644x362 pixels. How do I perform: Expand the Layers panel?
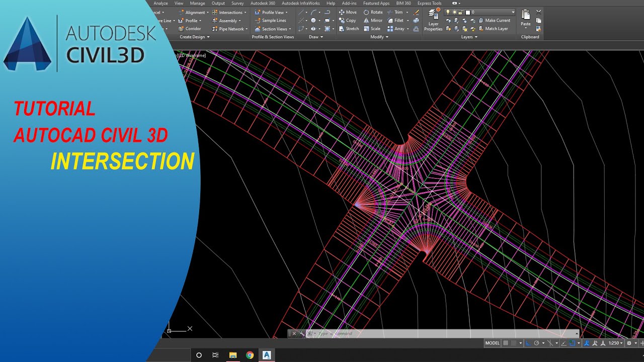(x=468, y=37)
